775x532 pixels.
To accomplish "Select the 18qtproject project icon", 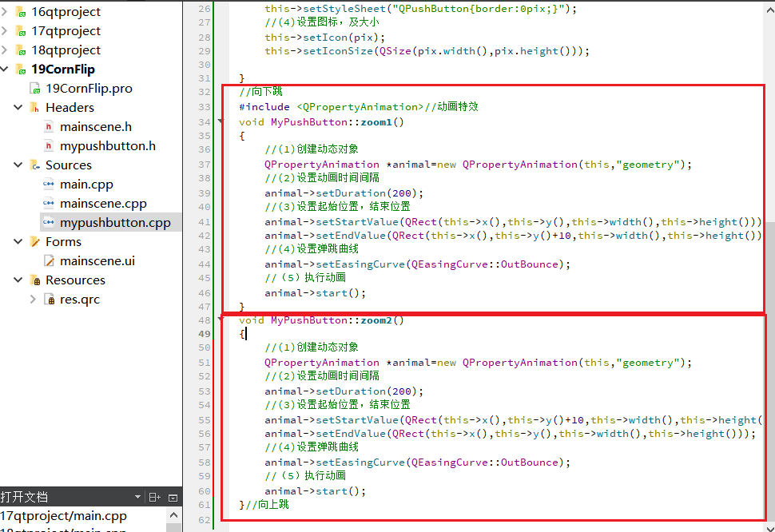I will [21, 50].
